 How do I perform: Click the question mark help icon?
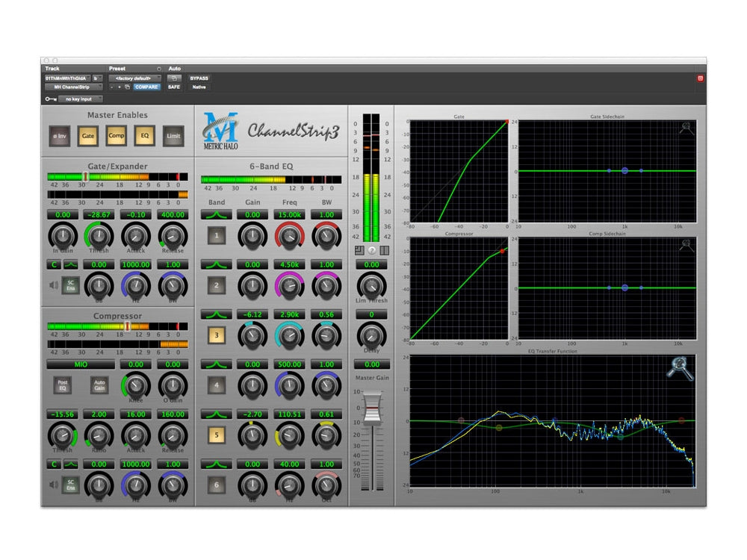pyautogui.click(x=371, y=250)
